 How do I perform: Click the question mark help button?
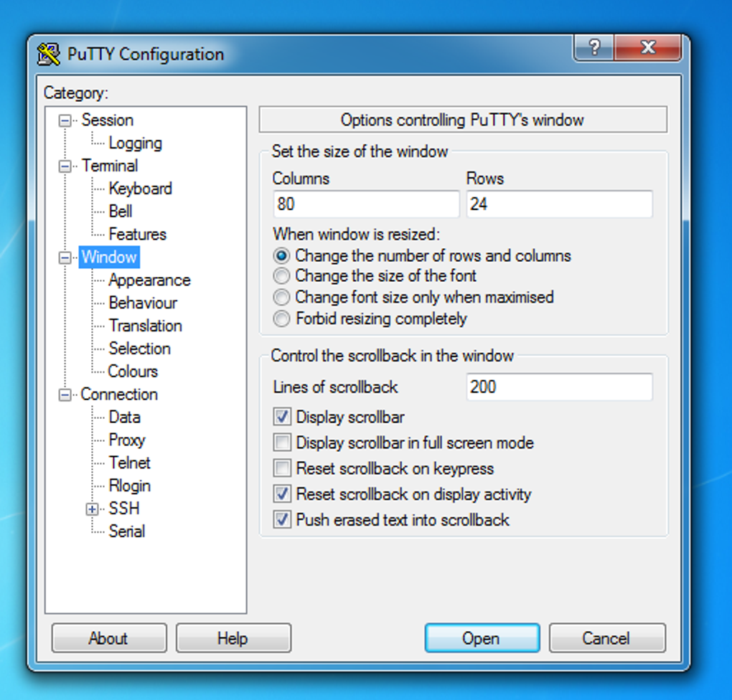(x=593, y=47)
